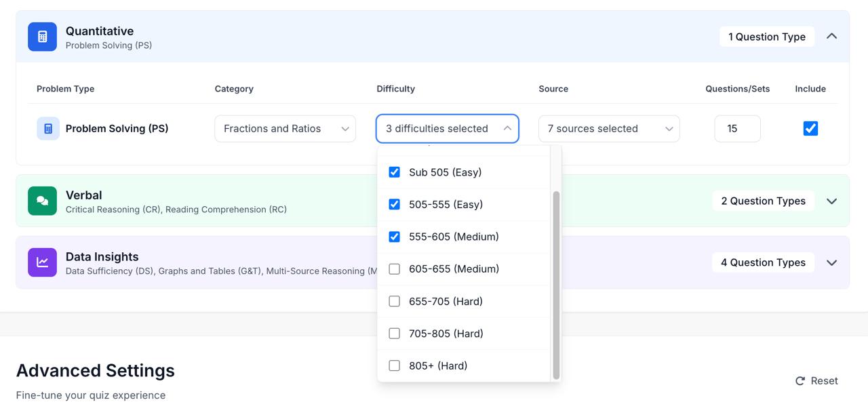Screen dimensions: 868x417
Task: Toggle the Include checkbox for Problem Solving
Action: 810,128
